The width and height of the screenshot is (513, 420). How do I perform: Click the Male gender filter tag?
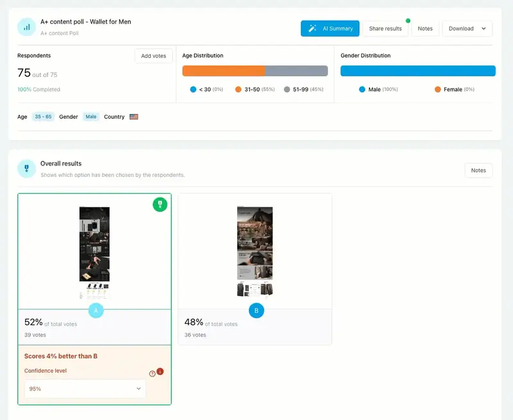91,117
